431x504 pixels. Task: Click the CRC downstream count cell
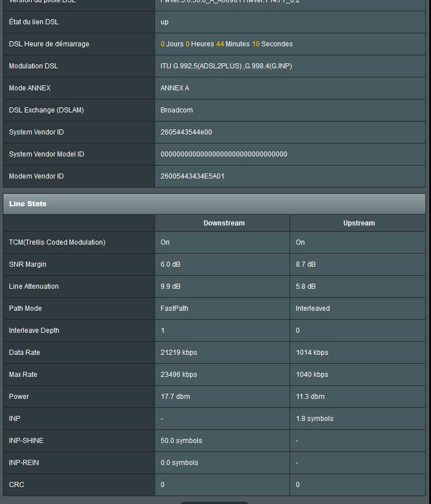[162, 485]
